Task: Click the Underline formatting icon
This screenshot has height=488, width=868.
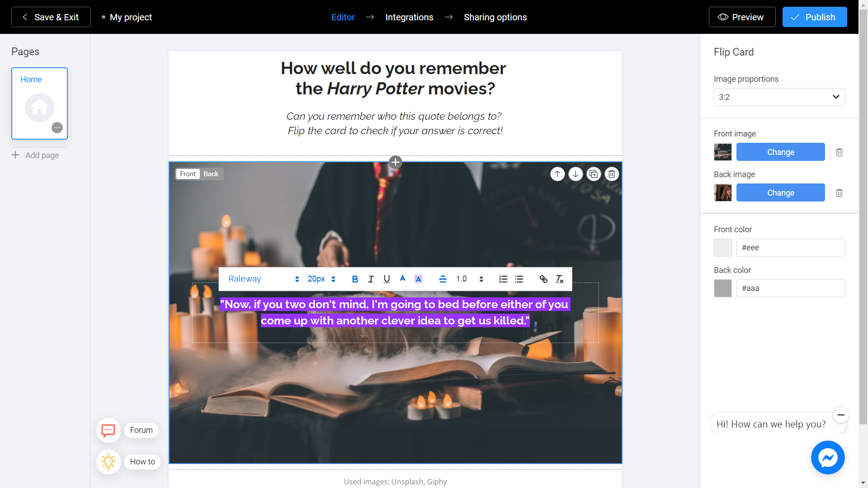Action: 387,278
